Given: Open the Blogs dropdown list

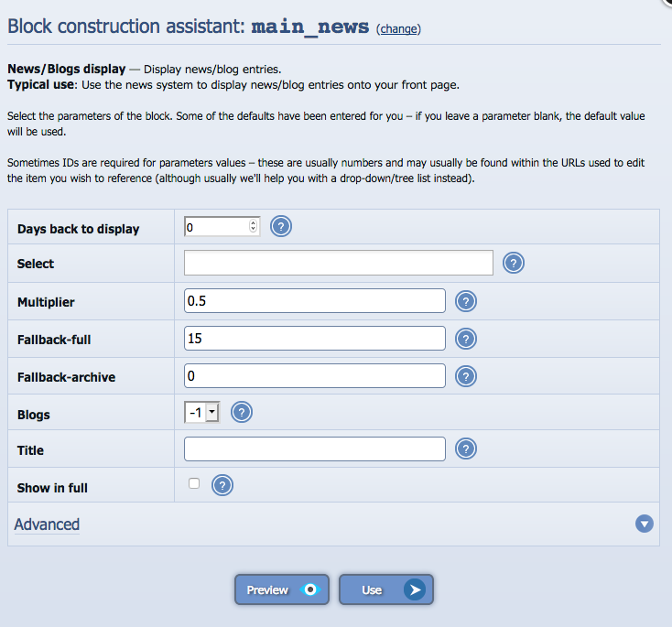Looking at the screenshot, I should point(202,413).
